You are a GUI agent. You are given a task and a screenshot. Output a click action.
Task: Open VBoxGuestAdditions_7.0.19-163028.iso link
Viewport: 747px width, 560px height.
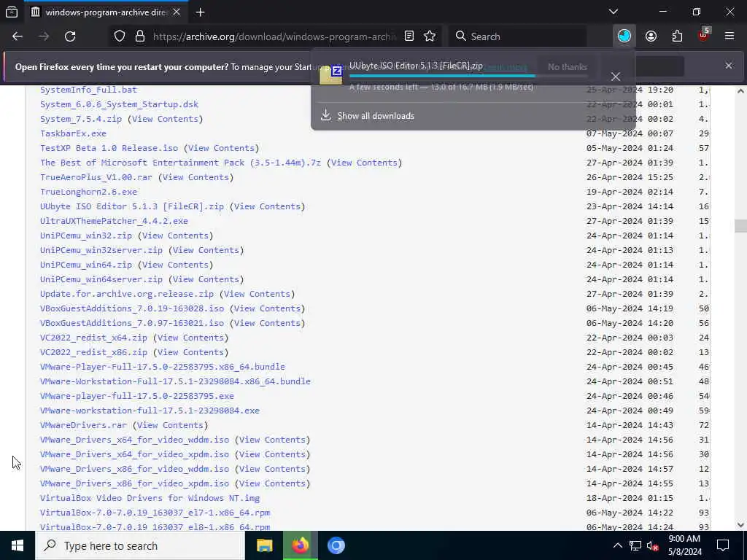[132, 308]
